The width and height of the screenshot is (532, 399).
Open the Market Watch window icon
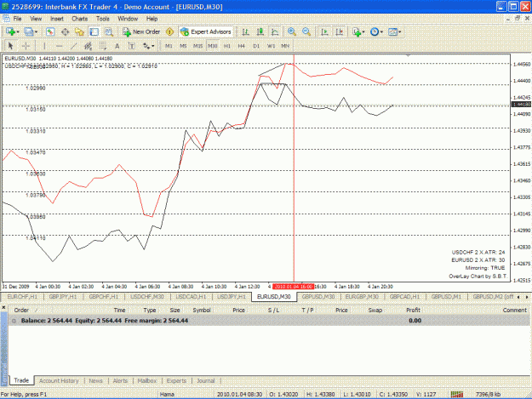[50, 31]
